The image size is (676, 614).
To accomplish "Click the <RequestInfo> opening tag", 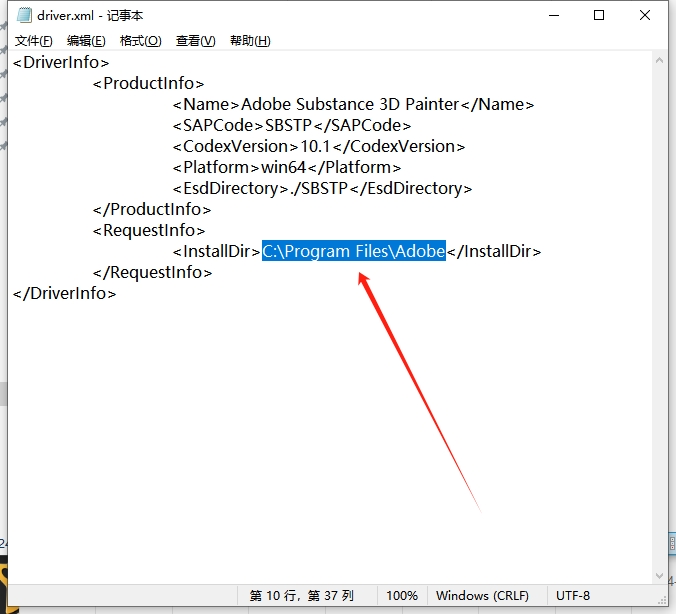I will tap(149, 231).
